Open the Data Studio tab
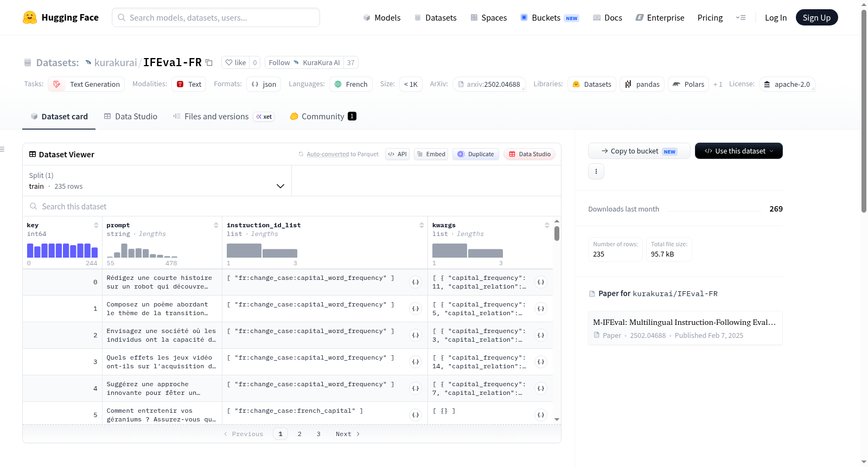This screenshot has height=467, width=868. pyautogui.click(x=131, y=117)
